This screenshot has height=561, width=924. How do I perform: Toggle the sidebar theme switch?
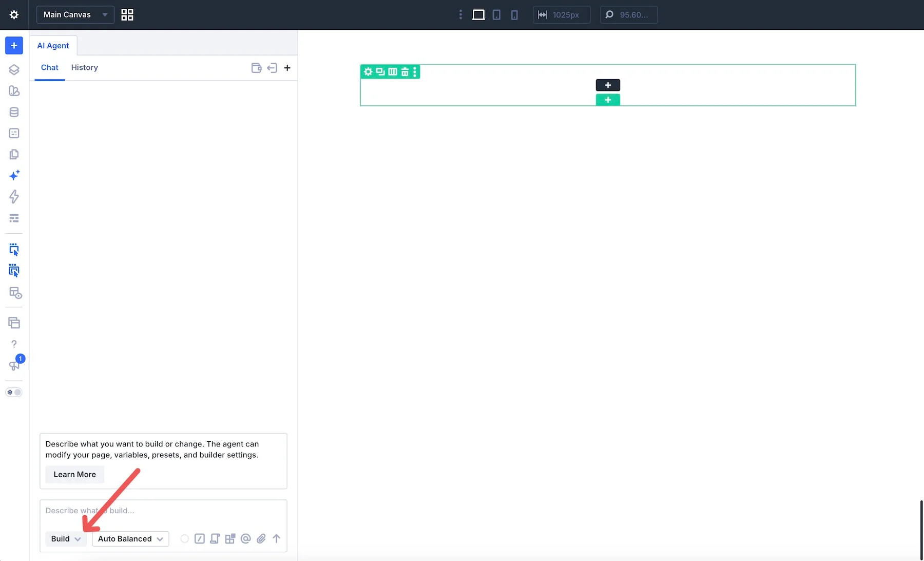pos(14,392)
